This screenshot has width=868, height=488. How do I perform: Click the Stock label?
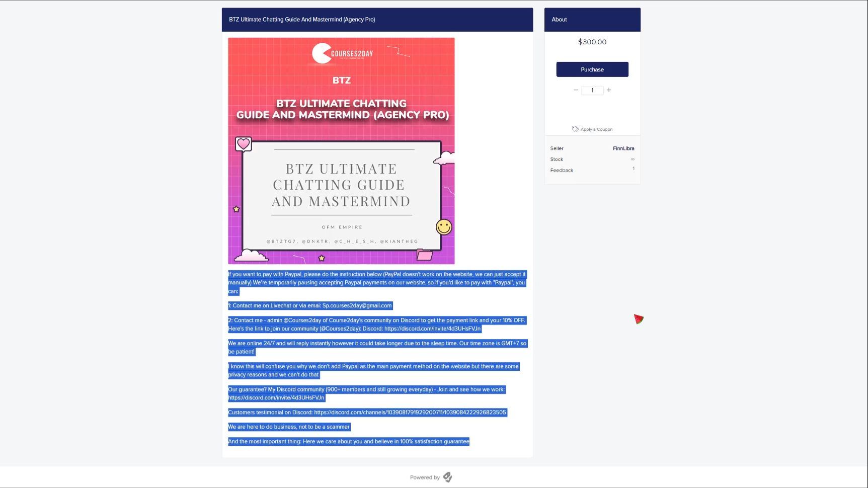[557, 159]
